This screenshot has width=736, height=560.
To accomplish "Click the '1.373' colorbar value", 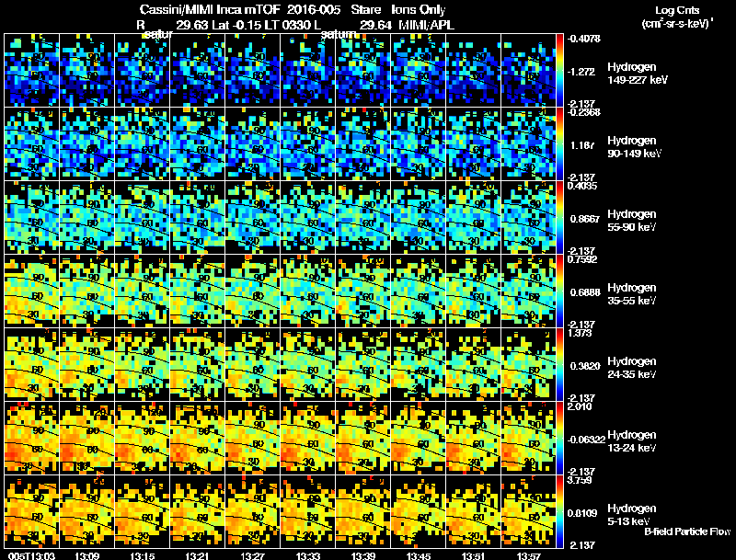I will (x=580, y=333).
